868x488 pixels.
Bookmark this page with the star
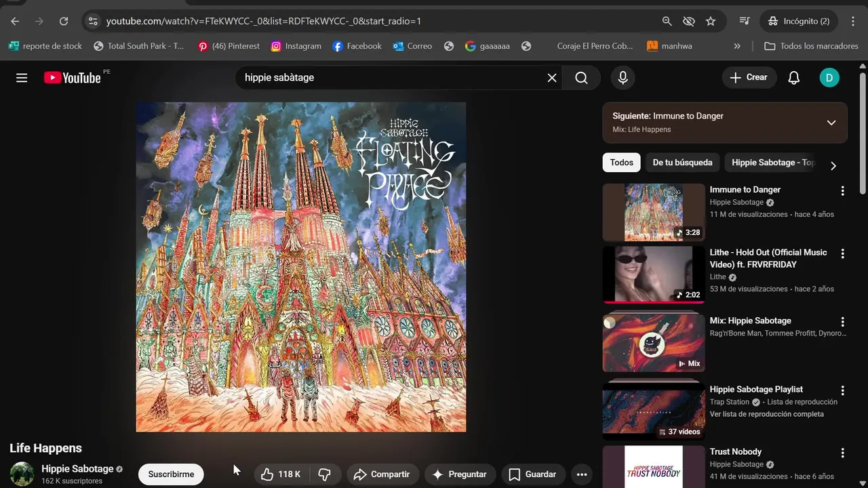click(x=711, y=21)
